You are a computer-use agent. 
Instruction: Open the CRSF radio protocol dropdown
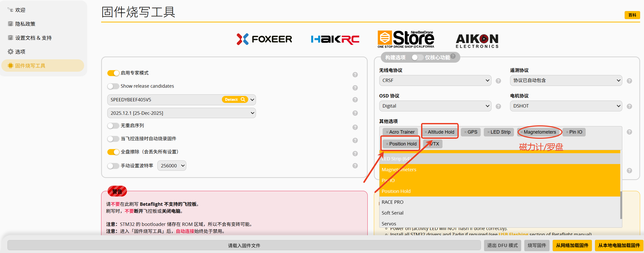tap(435, 80)
